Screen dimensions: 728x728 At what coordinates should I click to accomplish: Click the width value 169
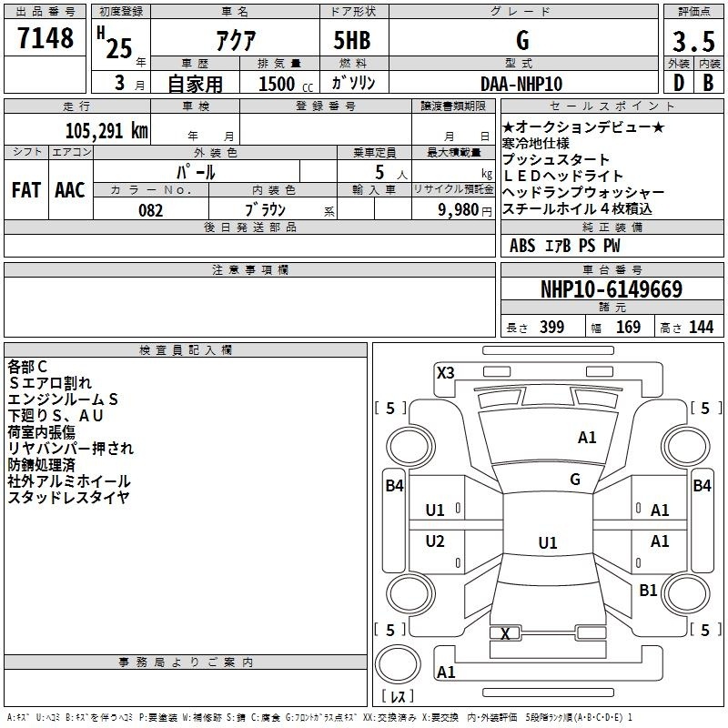click(628, 327)
